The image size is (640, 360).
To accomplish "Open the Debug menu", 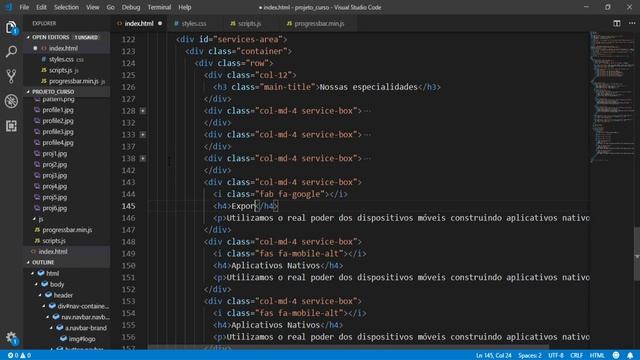I will 131,7.
